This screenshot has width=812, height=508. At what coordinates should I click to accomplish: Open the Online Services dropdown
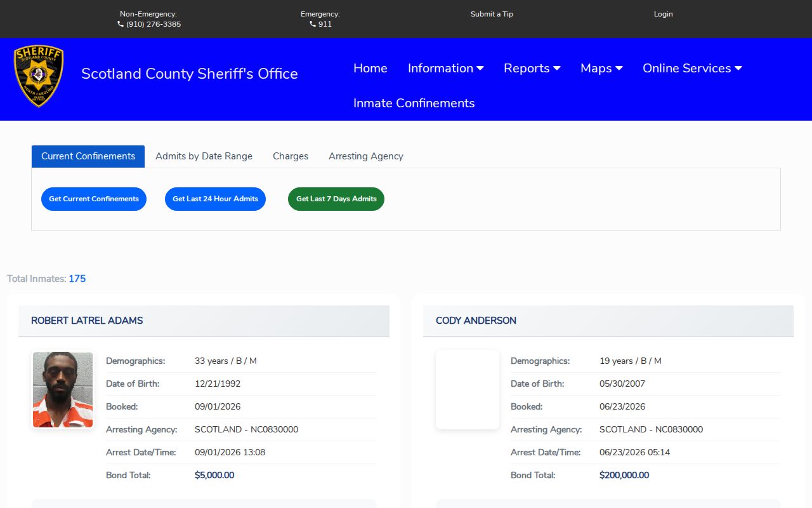pos(692,68)
